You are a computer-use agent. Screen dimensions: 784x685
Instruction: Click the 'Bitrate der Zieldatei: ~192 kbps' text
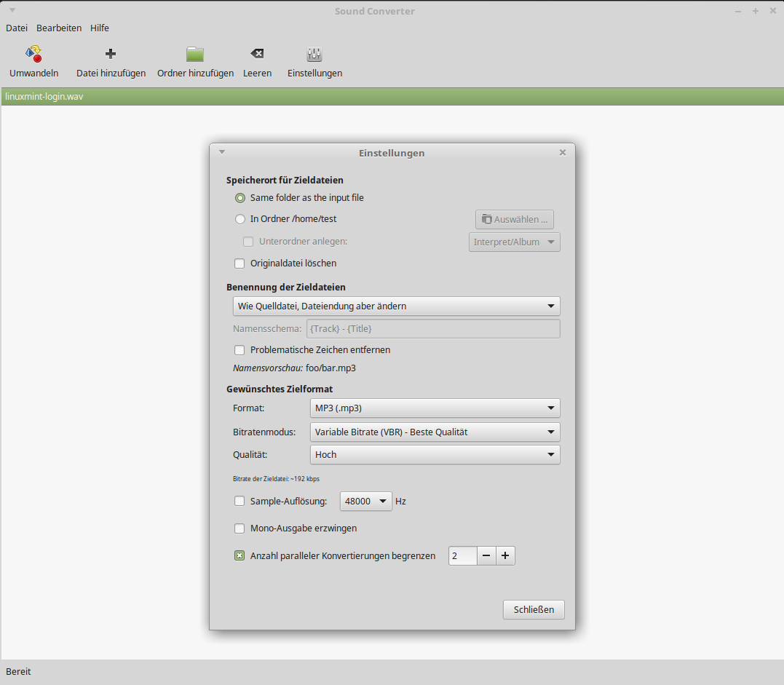click(276, 478)
